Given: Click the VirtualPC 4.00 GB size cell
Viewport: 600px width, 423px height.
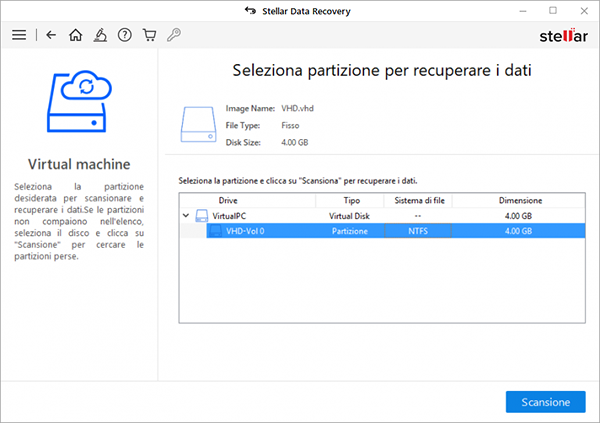Looking at the screenshot, I should point(518,216).
